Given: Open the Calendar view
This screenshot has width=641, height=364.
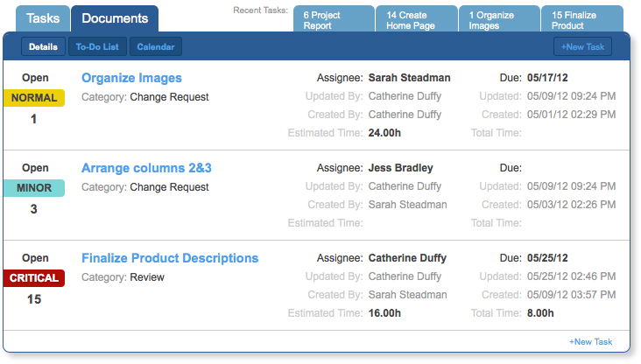Looking at the screenshot, I should tap(156, 47).
